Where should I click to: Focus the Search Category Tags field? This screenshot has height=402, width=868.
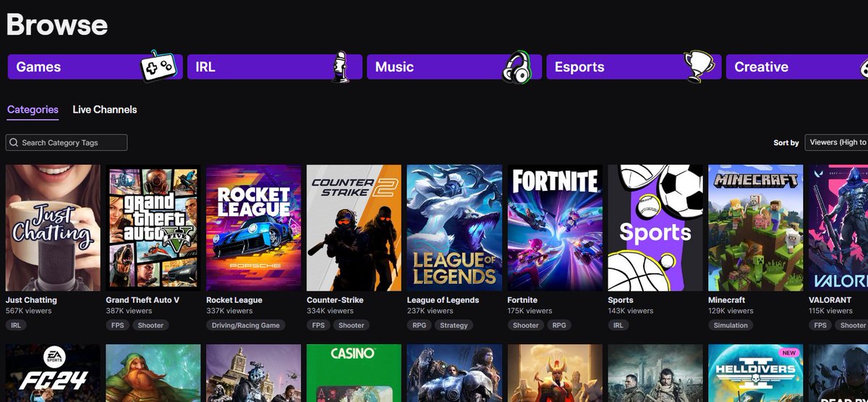coord(67,142)
